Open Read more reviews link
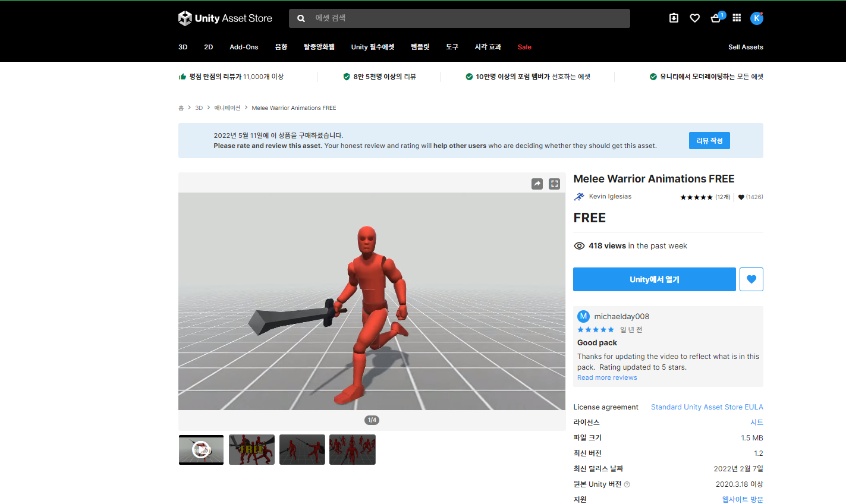Image resolution: width=846 pixels, height=504 pixels. (607, 378)
